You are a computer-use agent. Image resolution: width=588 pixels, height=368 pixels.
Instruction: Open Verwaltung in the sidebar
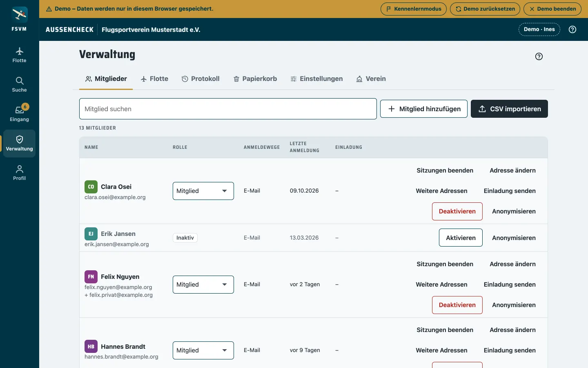[x=19, y=144]
